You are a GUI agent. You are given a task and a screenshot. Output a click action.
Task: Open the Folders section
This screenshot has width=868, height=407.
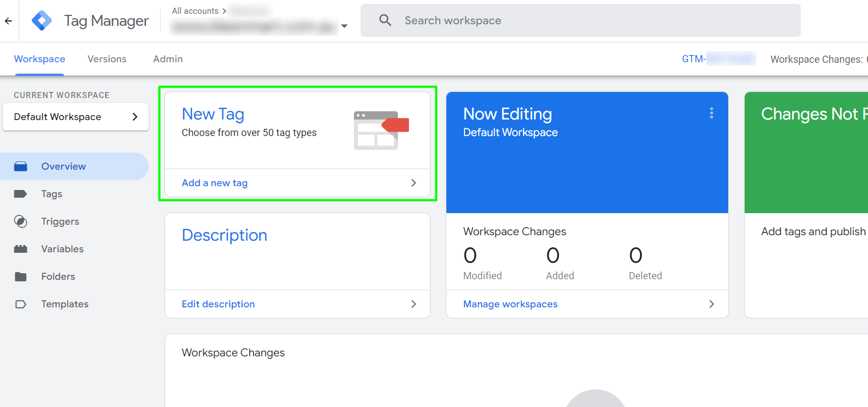[58, 276]
